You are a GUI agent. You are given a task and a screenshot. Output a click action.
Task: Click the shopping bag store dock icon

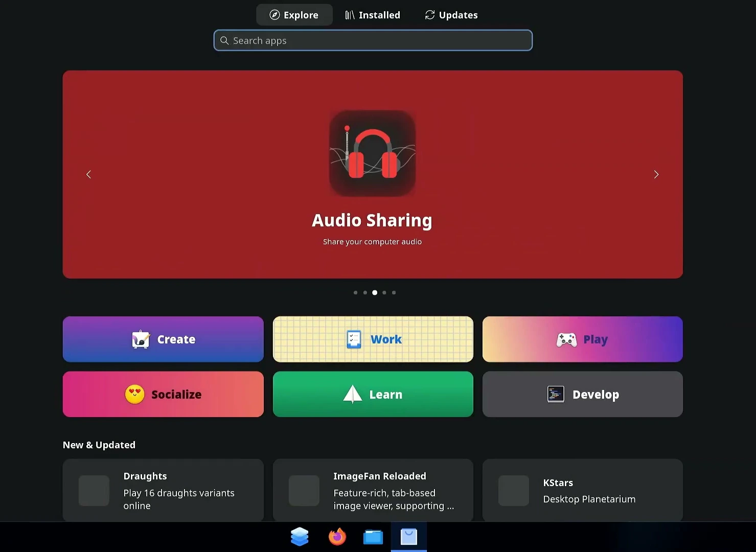(x=409, y=537)
